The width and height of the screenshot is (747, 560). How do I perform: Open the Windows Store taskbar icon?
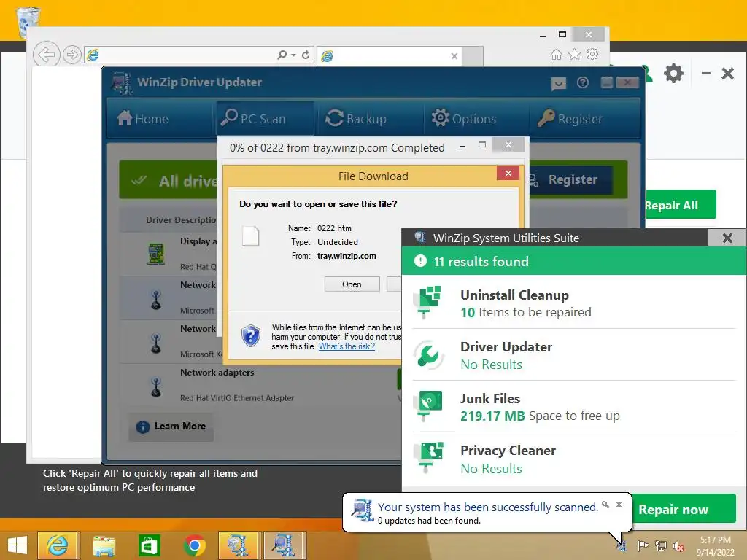point(149,545)
